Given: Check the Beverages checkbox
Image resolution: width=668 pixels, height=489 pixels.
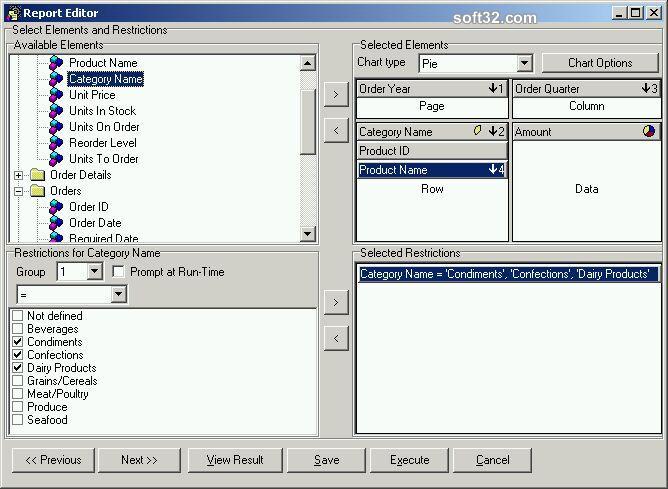Looking at the screenshot, I should click(x=18, y=329).
